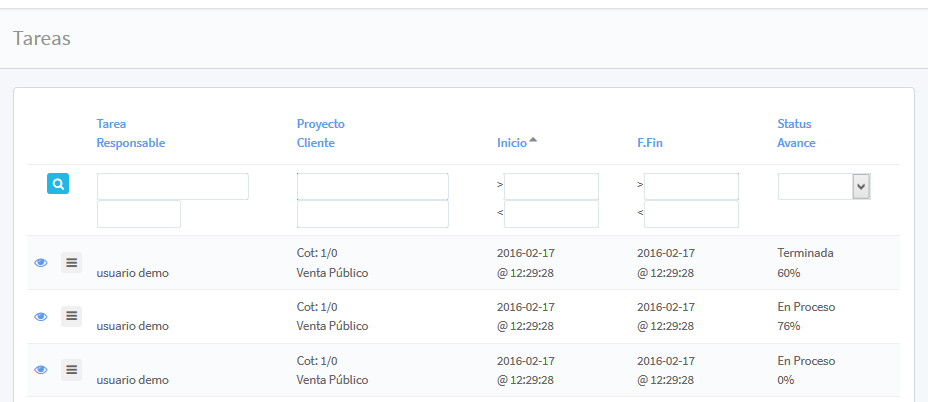The image size is (928, 402).
Task: Open menu icon for En Proceso 0% task
Action: (71, 370)
